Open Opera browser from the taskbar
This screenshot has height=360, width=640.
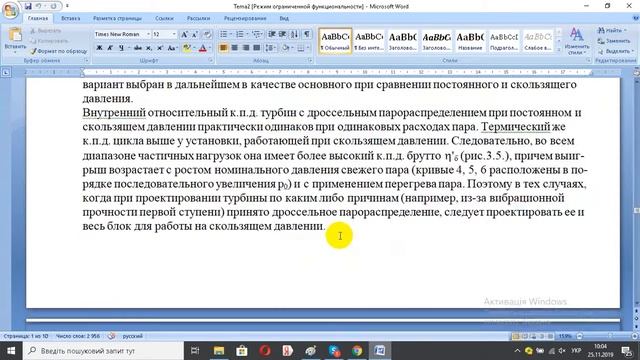[x=265, y=351]
